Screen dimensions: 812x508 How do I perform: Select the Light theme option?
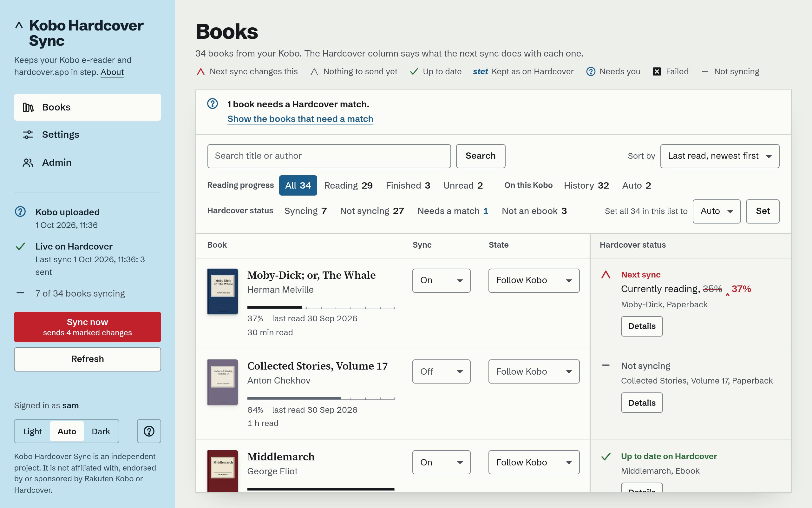pos(33,431)
